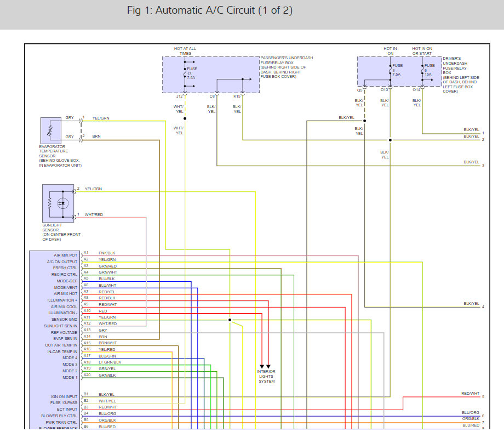Image resolution: width=504 pixels, height=443 pixels.
Task: Click the 'AIR MIX POT' pin name
Action: pos(66,255)
